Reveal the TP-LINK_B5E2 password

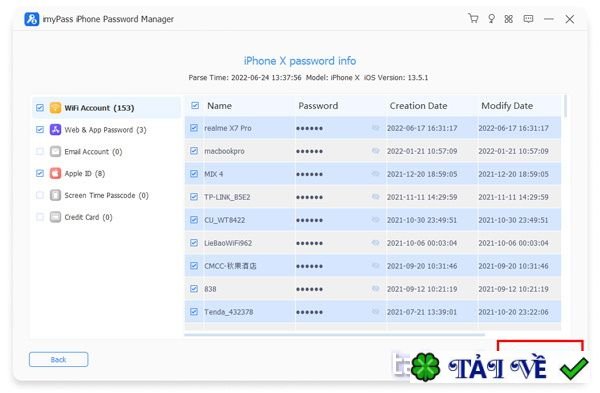(375, 197)
